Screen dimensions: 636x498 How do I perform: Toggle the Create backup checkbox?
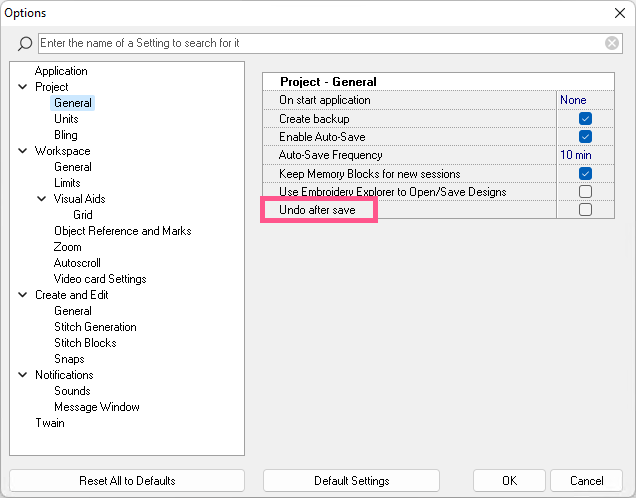point(586,119)
